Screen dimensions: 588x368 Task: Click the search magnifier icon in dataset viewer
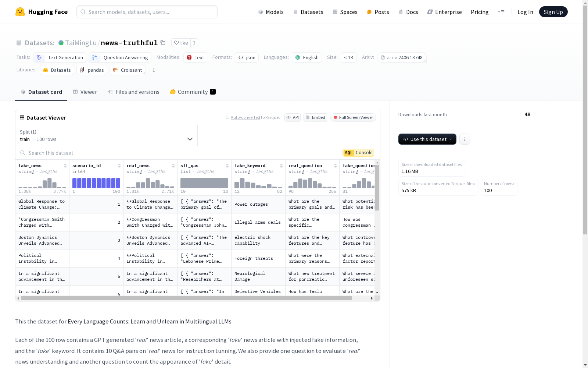click(x=23, y=153)
